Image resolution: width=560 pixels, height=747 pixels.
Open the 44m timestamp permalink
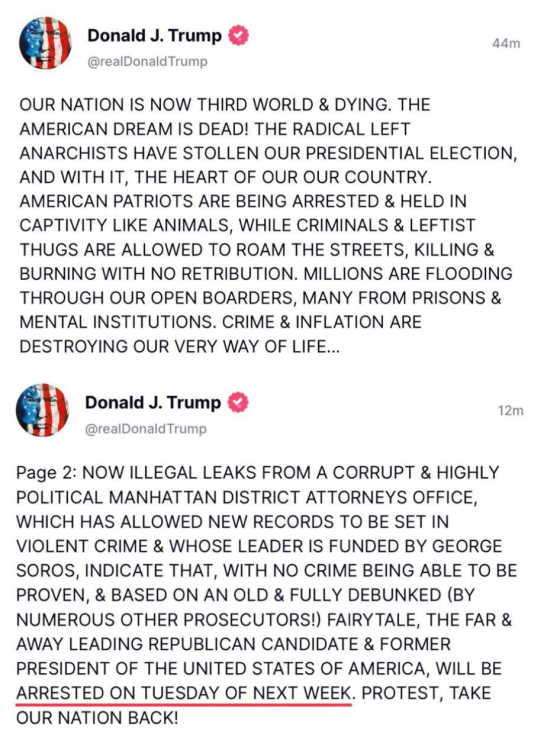point(506,44)
